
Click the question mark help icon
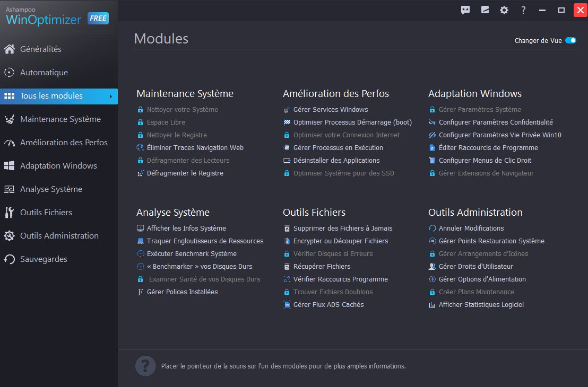pos(523,10)
